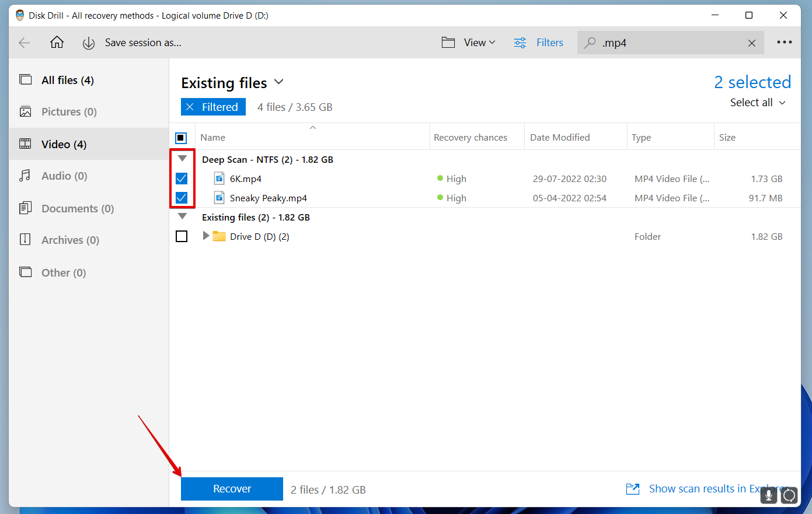
Task: Click the Drive D folder icon
Action: click(219, 236)
